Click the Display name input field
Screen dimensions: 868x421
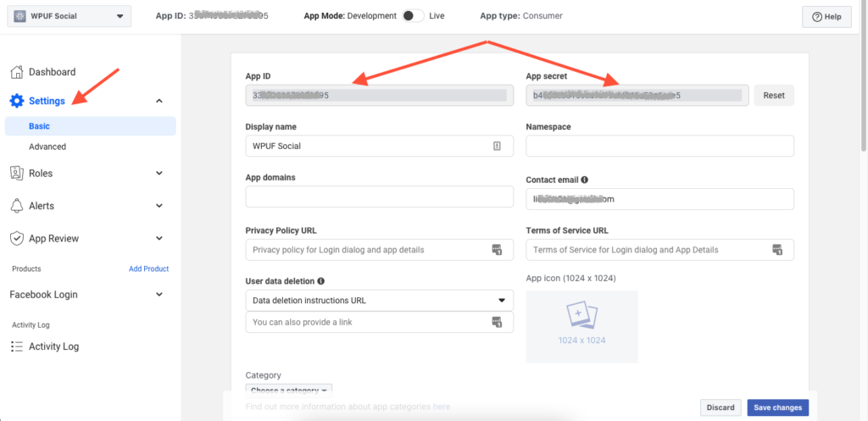[x=379, y=146]
